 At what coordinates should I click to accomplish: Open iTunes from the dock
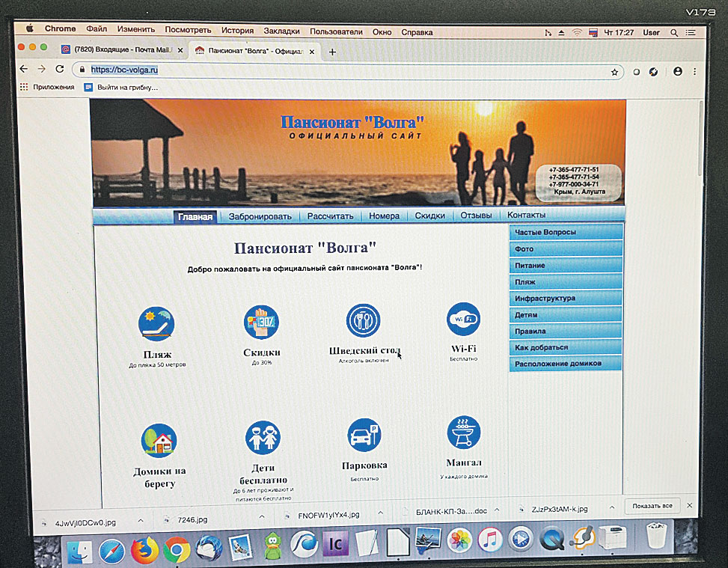[489, 539]
